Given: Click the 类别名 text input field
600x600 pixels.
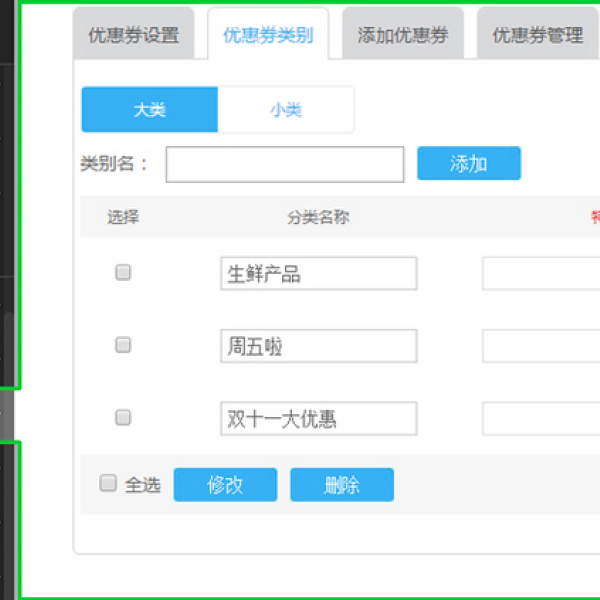Looking at the screenshot, I should (x=285, y=165).
